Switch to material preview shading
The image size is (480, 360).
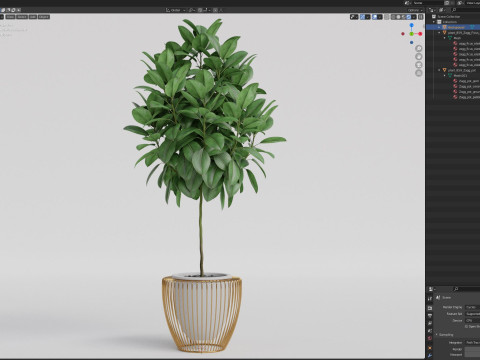pyautogui.click(x=403, y=17)
